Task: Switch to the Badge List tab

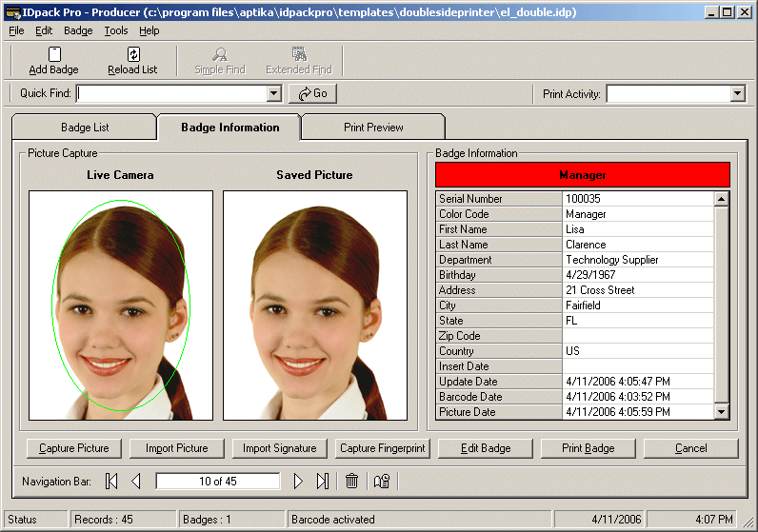Action: click(85, 128)
